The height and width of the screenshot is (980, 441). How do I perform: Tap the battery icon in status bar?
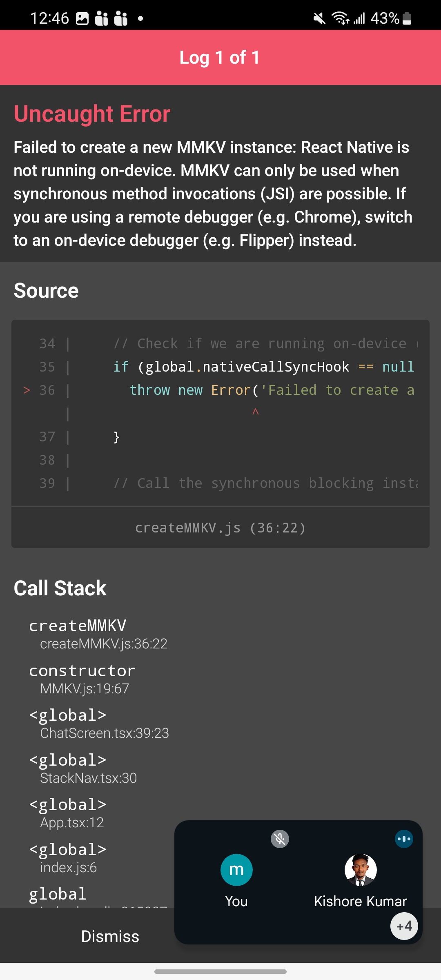[407, 18]
